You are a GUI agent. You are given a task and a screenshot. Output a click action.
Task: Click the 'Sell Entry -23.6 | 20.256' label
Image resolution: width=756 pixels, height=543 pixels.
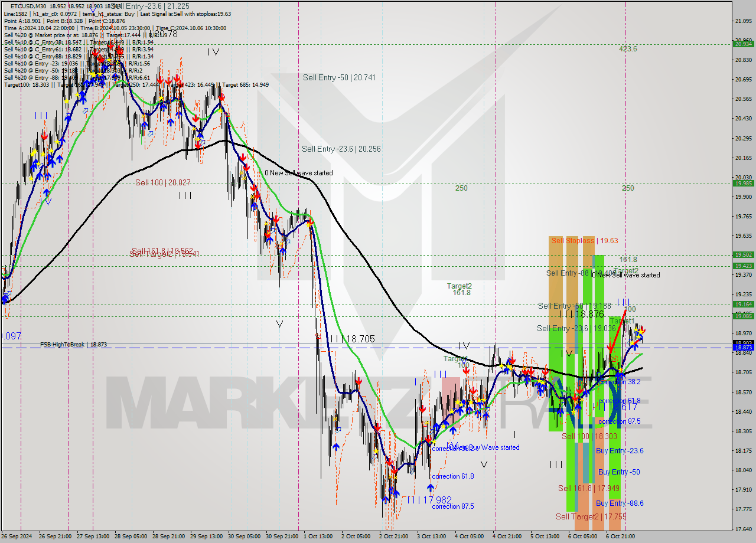click(x=341, y=149)
